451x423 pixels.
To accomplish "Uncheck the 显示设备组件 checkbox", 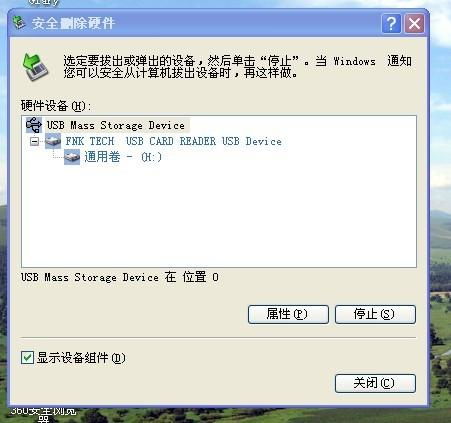I will click(27, 358).
